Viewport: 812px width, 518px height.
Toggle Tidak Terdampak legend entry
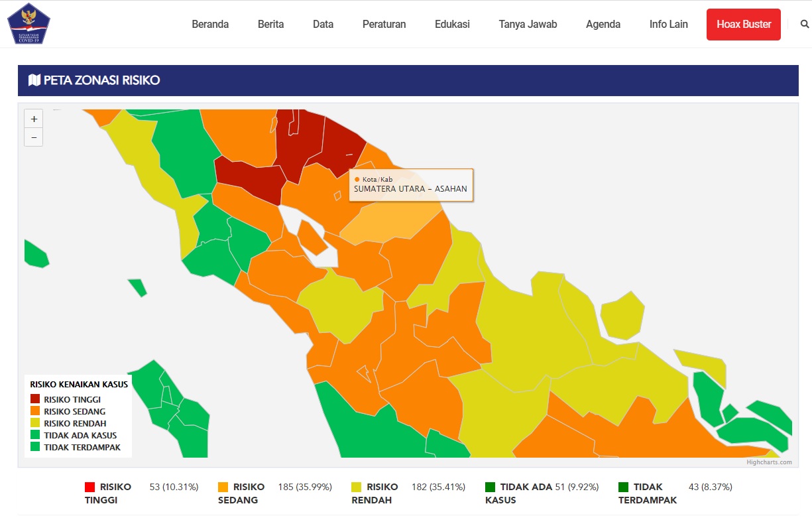[82, 447]
